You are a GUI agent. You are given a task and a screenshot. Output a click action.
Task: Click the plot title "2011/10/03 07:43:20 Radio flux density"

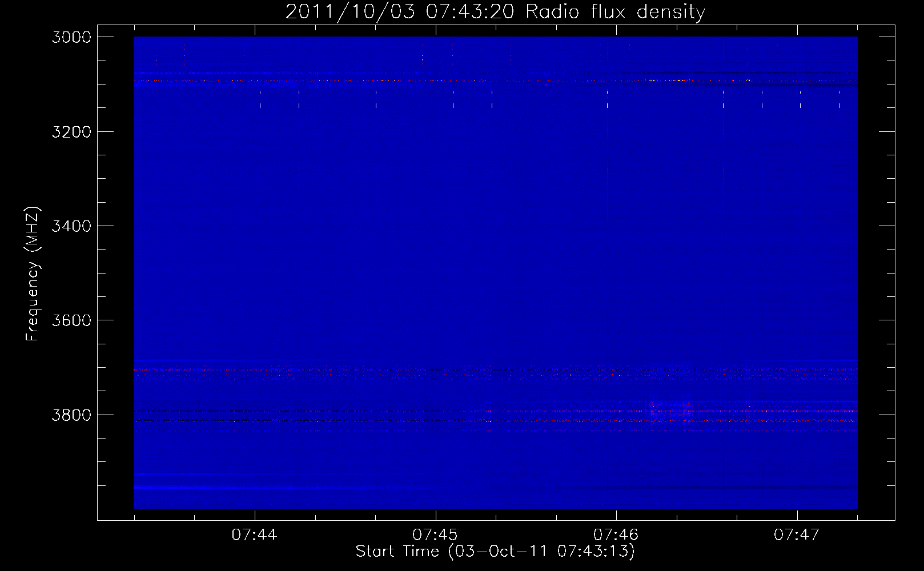click(x=495, y=11)
